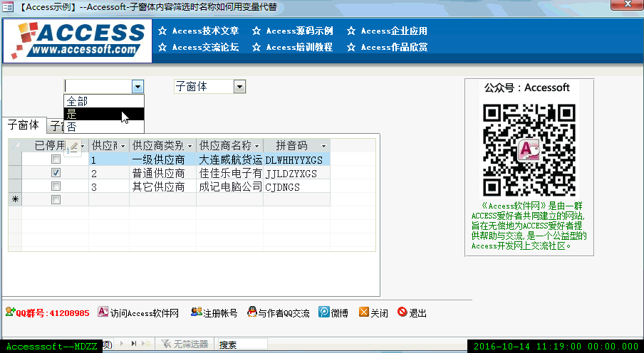Select 全部 in the dropdown list

[104, 101]
